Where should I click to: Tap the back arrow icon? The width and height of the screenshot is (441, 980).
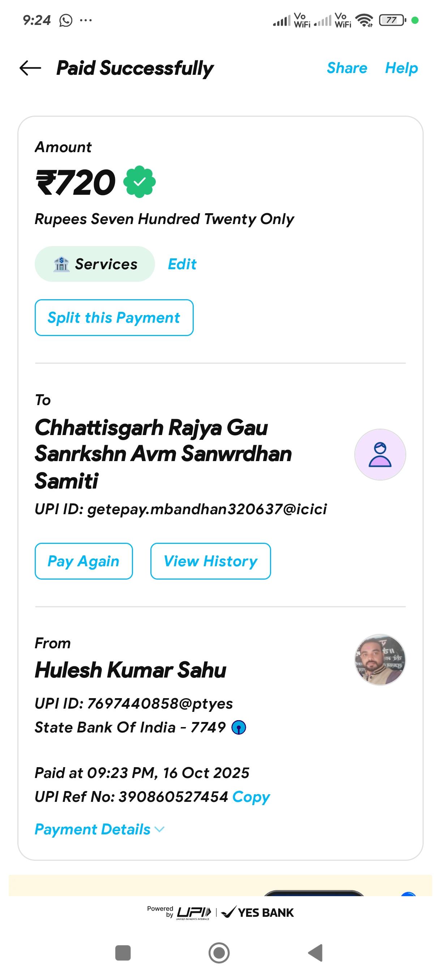pyautogui.click(x=30, y=68)
